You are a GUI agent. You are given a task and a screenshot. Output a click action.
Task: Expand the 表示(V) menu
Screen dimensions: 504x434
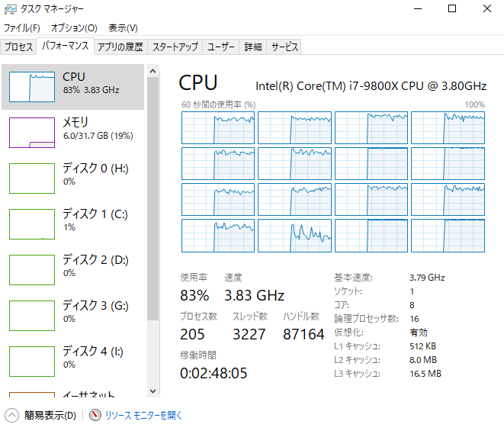123,27
